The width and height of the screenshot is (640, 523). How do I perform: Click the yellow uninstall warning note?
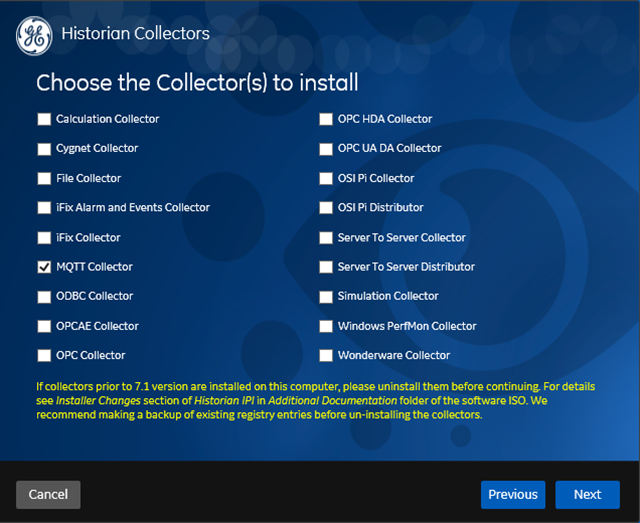[316, 401]
